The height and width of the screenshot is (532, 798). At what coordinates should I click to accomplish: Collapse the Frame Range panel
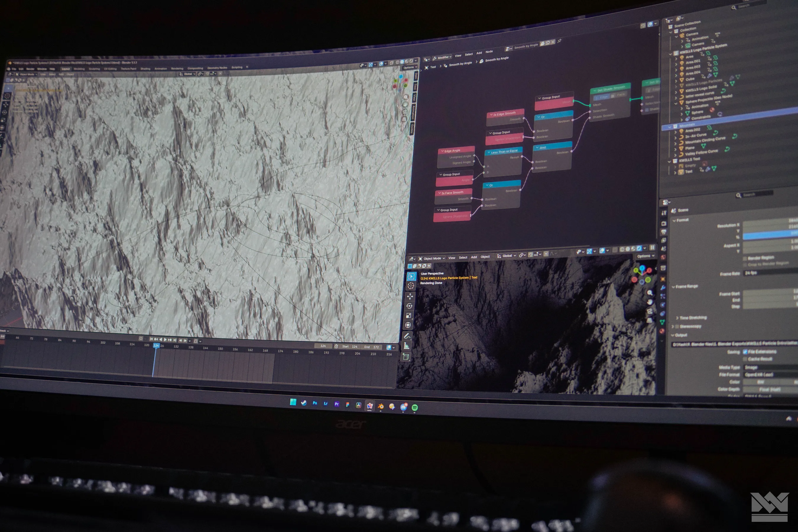[673, 287]
